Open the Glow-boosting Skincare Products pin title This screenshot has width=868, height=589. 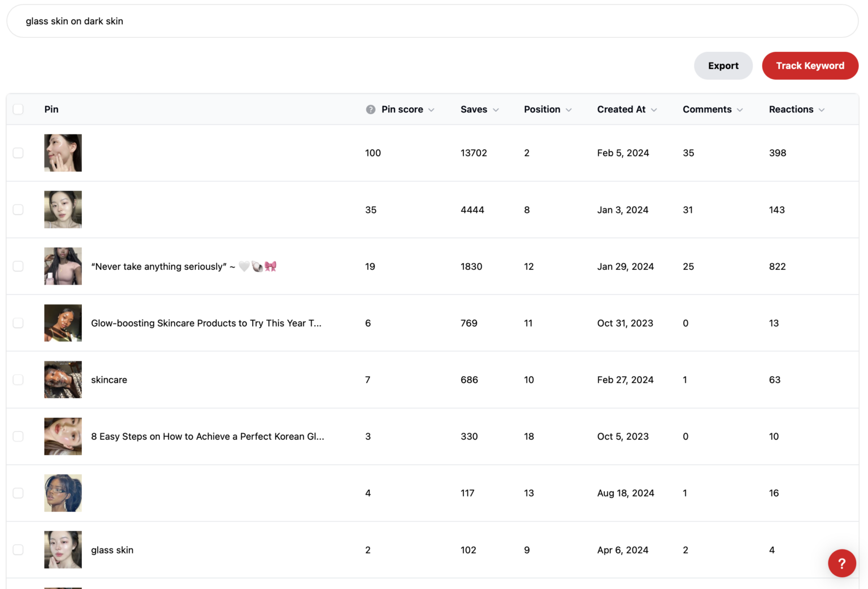206,323
